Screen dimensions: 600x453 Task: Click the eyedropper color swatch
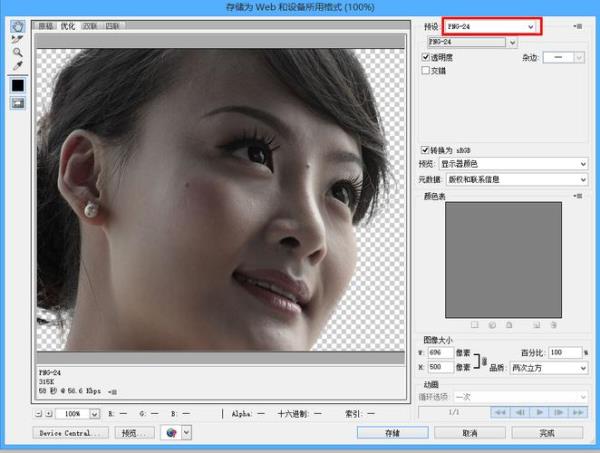click(x=18, y=84)
